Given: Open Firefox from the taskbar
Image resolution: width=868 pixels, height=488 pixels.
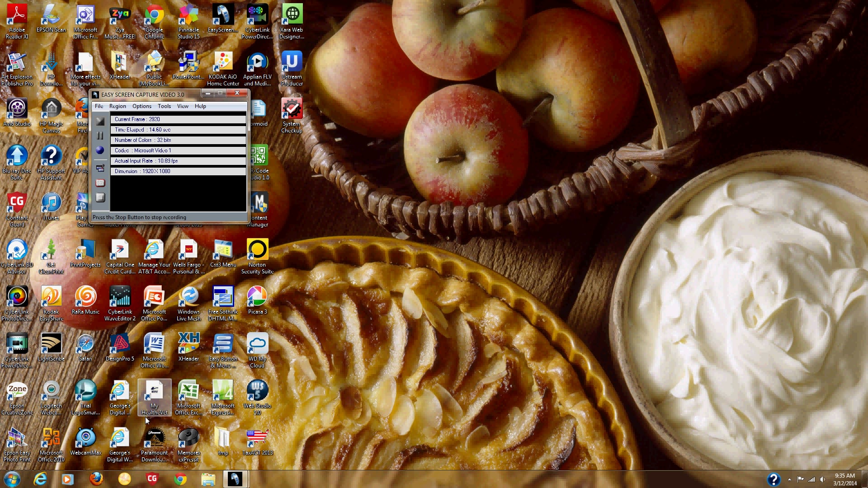Looking at the screenshot, I should [96, 479].
